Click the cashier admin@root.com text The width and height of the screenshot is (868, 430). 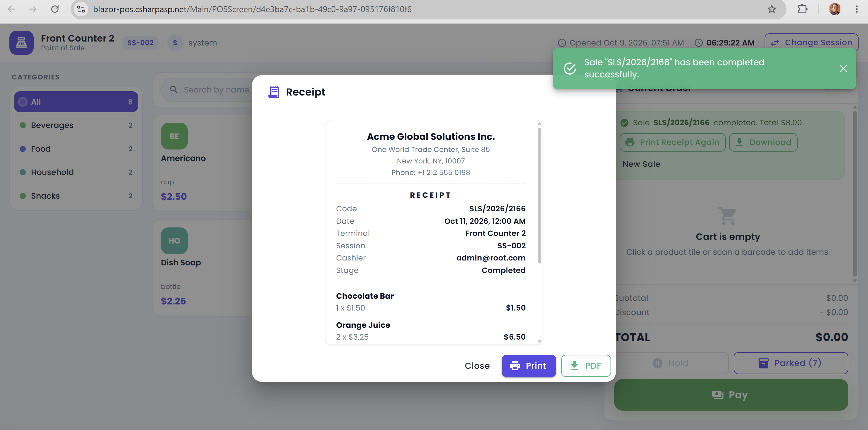click(x=491, y=258)
